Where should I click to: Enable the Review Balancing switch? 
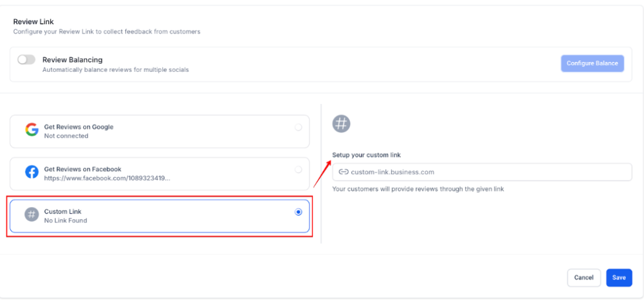pyautogui.click(x=27, y=60)
